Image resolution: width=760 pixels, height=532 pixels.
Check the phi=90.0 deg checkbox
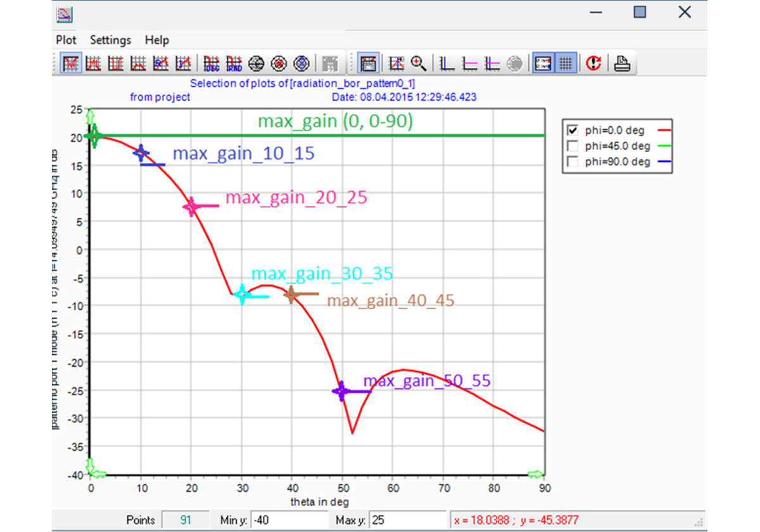pyautogui.click(x=573, y=161)
